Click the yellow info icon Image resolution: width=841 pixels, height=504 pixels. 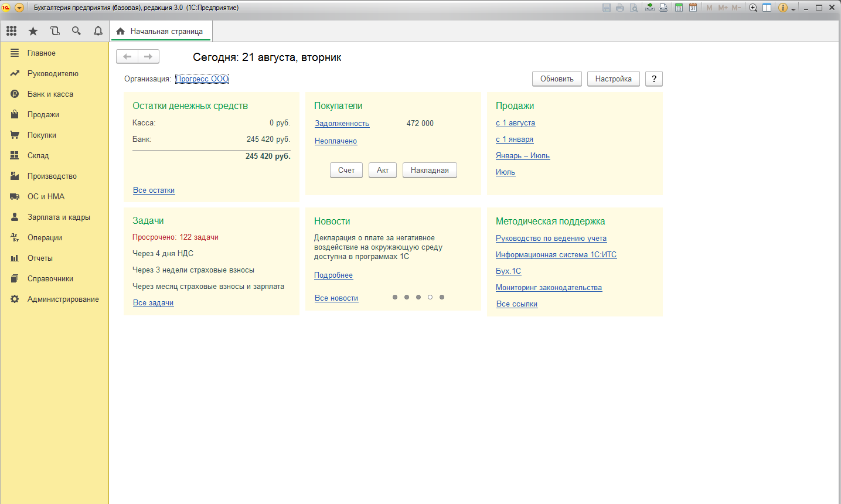pyautogui.click(x=782, y=8)
